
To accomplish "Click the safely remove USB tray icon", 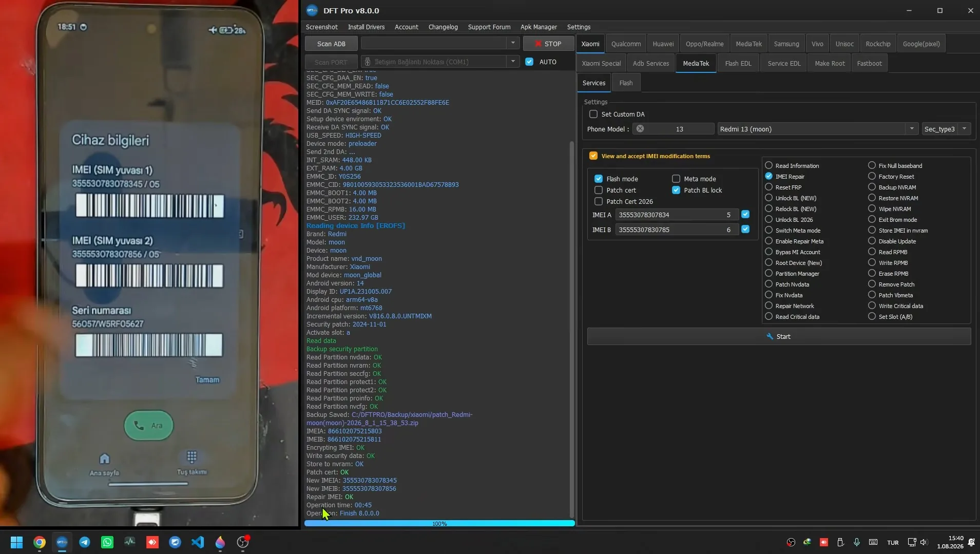I will click(x=840, y=542).
